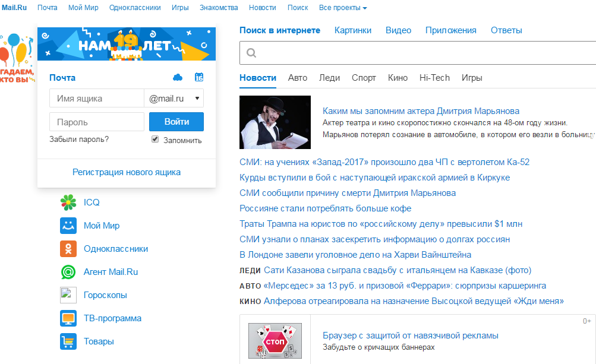
Task: Click Забыли пароль? link
Action: click(x=79, y=139)
